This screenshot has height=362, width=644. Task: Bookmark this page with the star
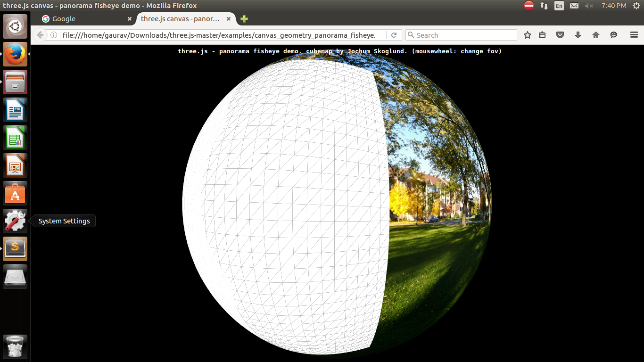(x=528, y=35)
